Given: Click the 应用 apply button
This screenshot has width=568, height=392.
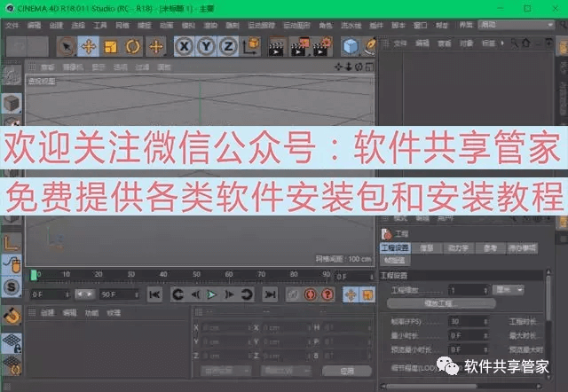Looking at the screenshot, I should coord(347,371).
